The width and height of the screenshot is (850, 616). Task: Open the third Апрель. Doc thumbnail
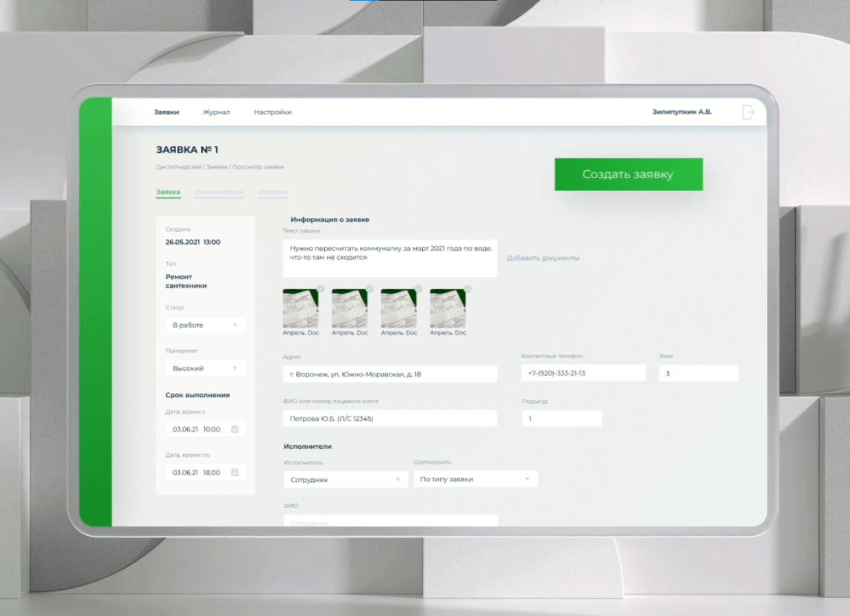[x=399, y=308]
